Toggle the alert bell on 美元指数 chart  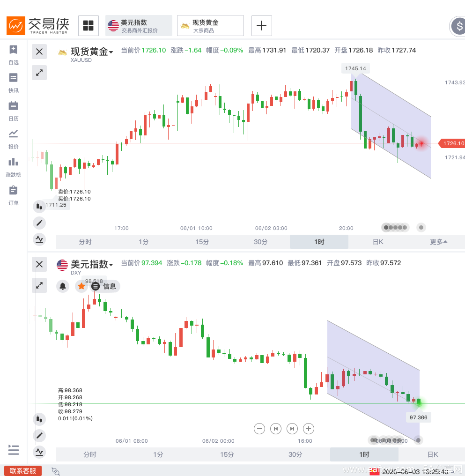click(63, 286)
